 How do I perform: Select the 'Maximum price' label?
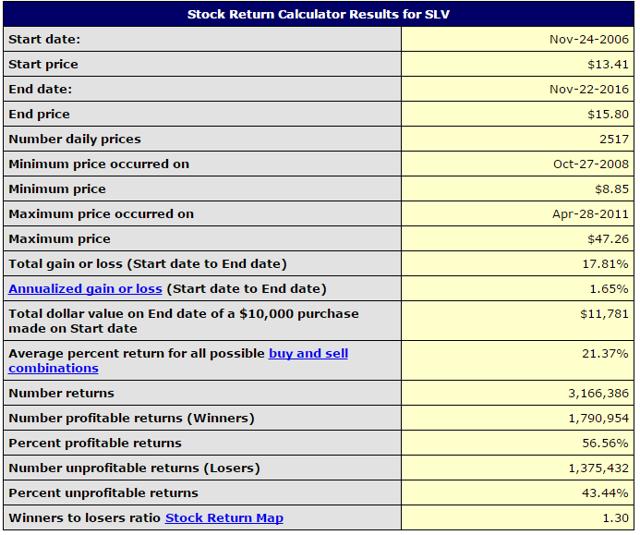coord(60,239)
